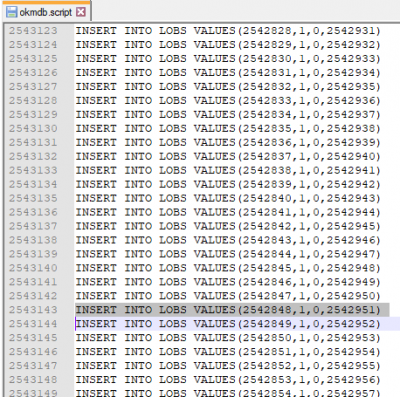
Task: Click the INSERT statement with VALUES(2542837,1,0,2542940)
Action: pos(228,156)
